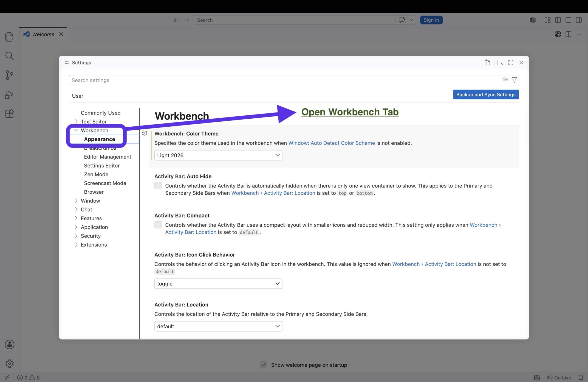Open the Explorer view in activity bar

pyautogui.click(x=9, y=37)
